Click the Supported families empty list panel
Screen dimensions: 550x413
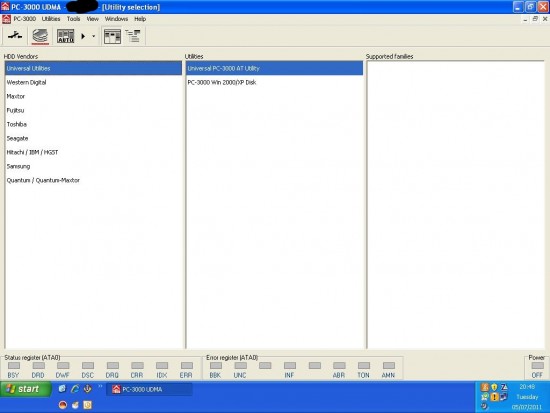click(456, 205)
